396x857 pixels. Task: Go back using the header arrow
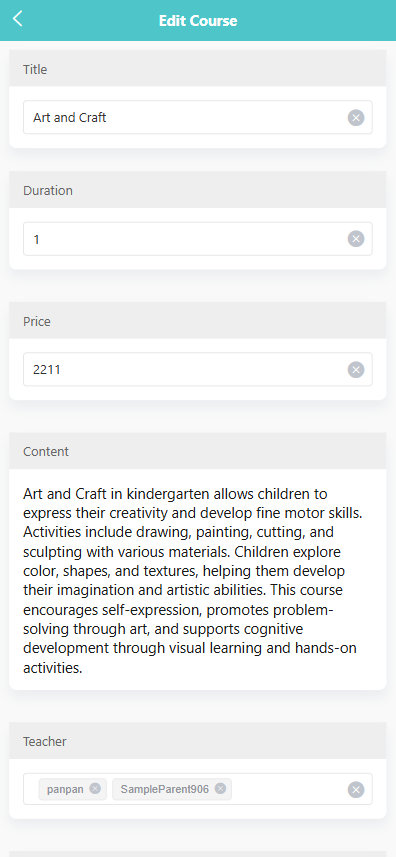18,19
